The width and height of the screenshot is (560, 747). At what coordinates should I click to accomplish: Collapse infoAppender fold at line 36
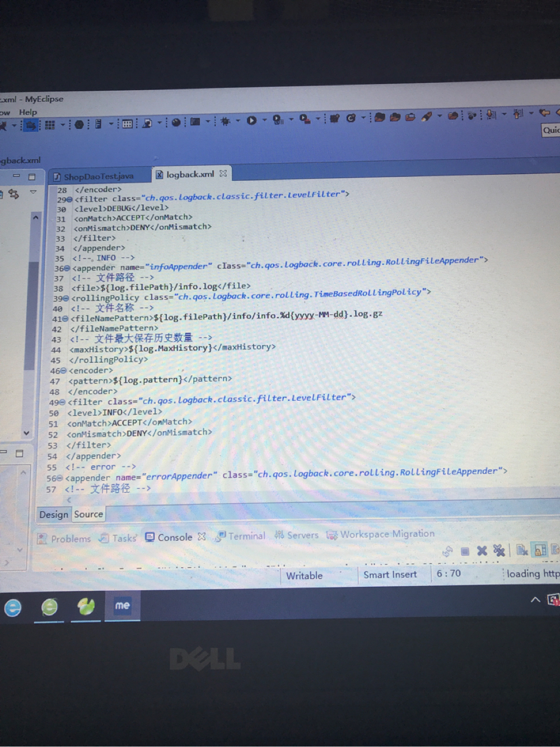(67, 269)
